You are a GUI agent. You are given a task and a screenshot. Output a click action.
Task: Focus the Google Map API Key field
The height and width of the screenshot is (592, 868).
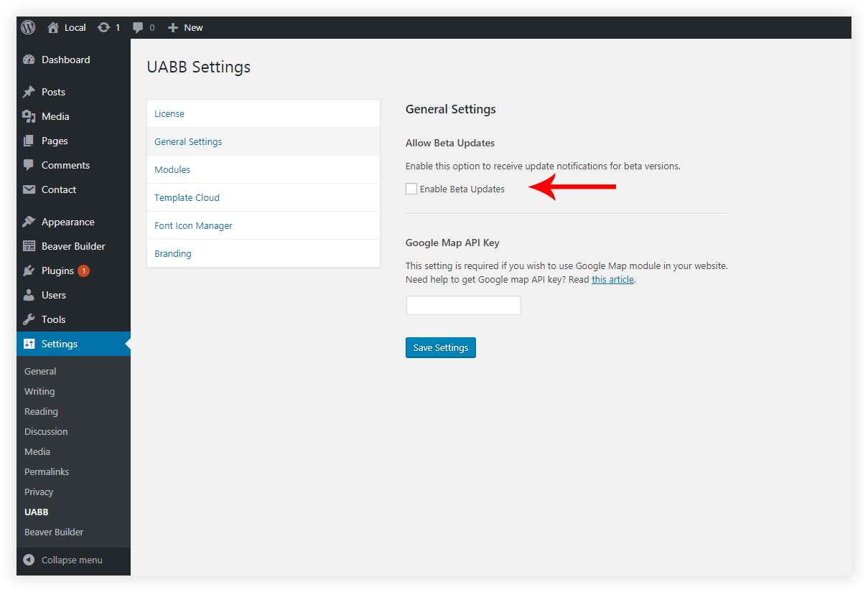pyautogui.click(x=463, y=305)
